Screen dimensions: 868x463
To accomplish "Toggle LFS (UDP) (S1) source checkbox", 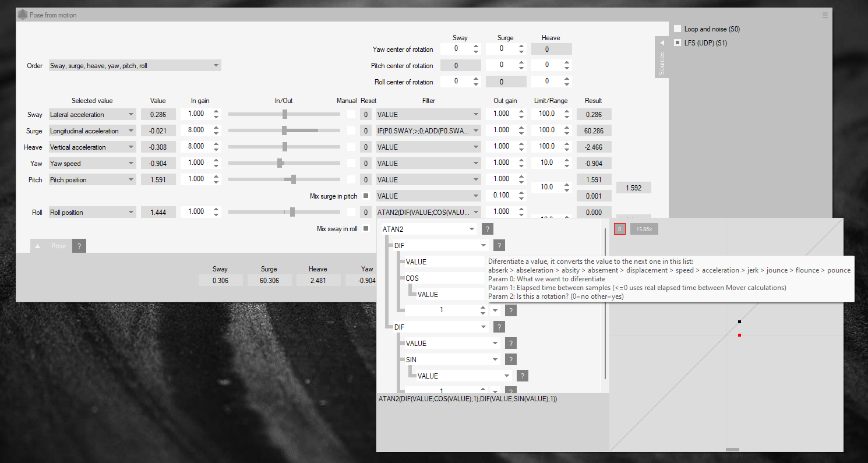I will [678, 43].
